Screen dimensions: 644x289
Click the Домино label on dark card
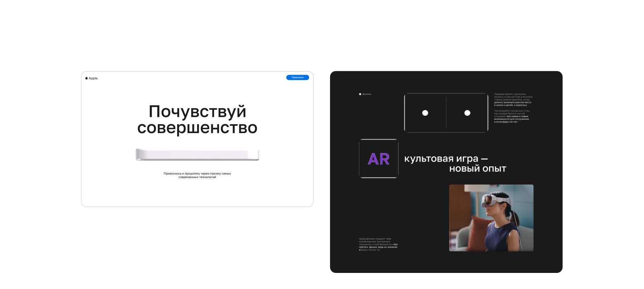coord(367,94)
